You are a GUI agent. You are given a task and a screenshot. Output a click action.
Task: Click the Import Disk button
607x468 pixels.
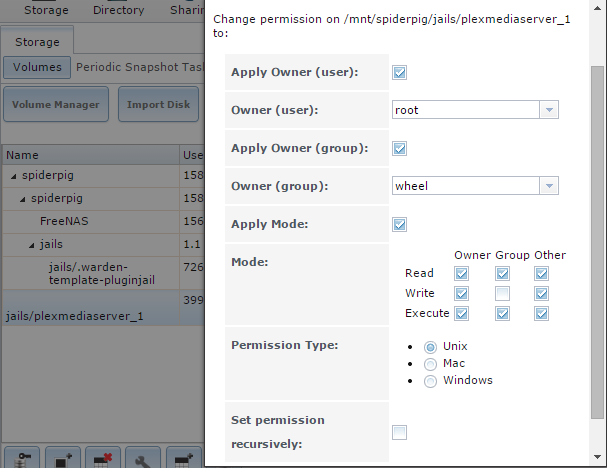click(159, 104)
